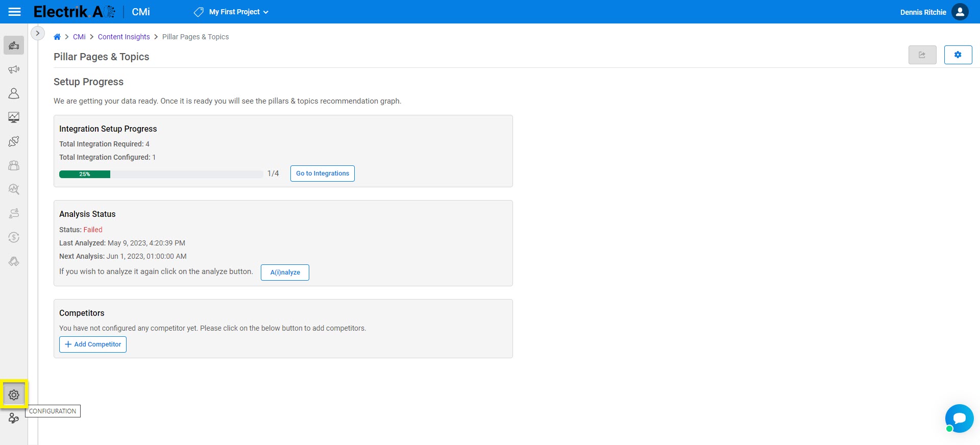Screen dimensions: 980x445
Task: Click the Integration Setup Progress heading
Action: (108, 129)
